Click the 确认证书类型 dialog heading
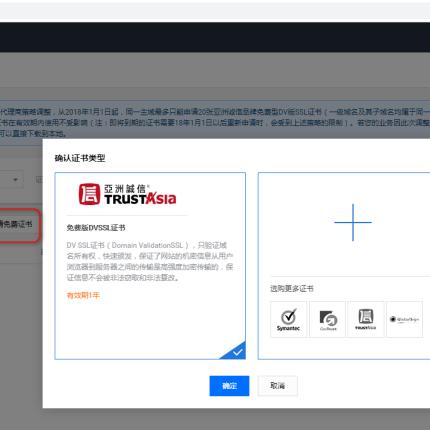The image size is (430, 430). click(80, 158)
